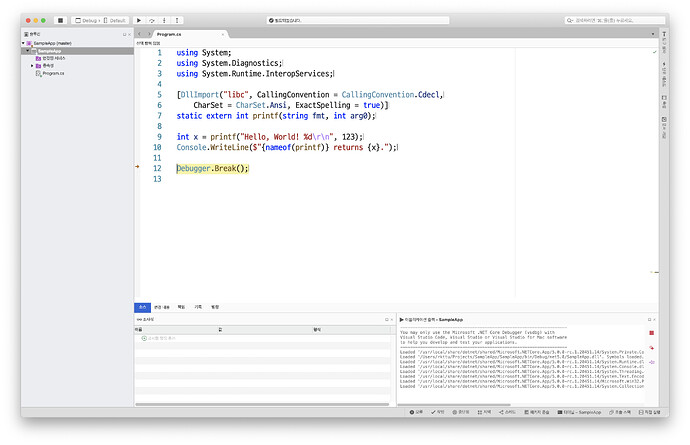
Task: Step into the current statement
Action: click(164, 20)
